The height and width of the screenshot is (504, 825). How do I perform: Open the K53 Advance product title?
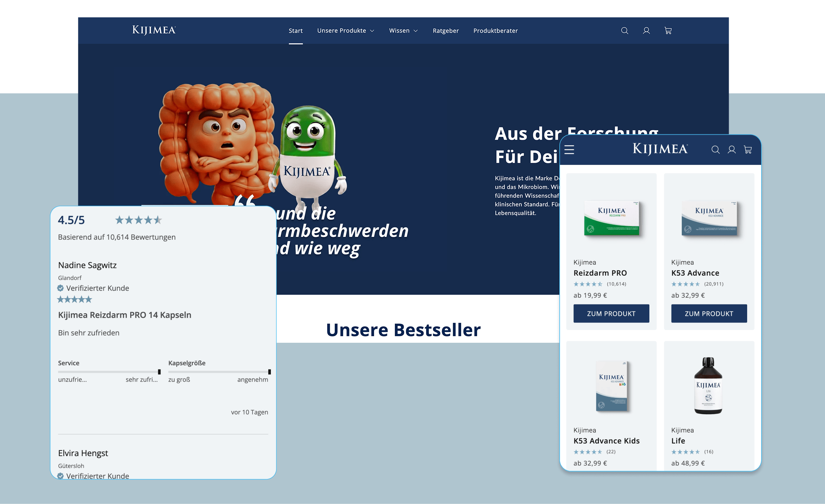point(695,273)
